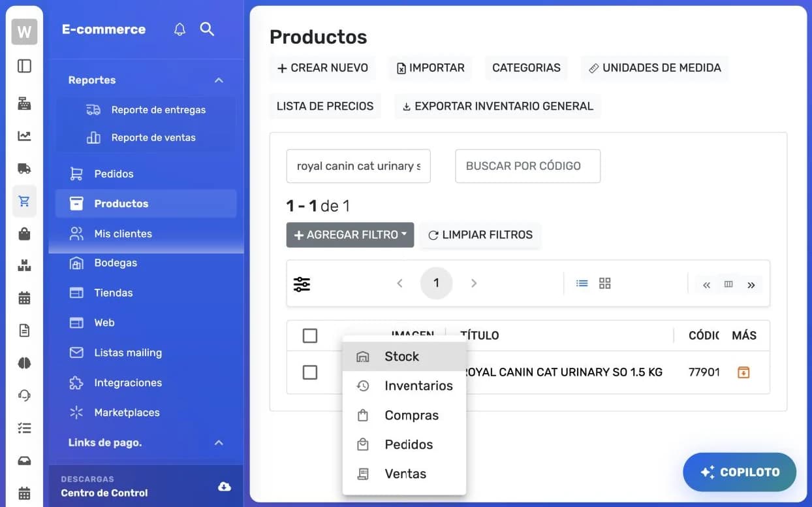Viewport: 812px width, 507px height.
Task: Open the analytics chart icon in rail
Action: click(24, 136)
